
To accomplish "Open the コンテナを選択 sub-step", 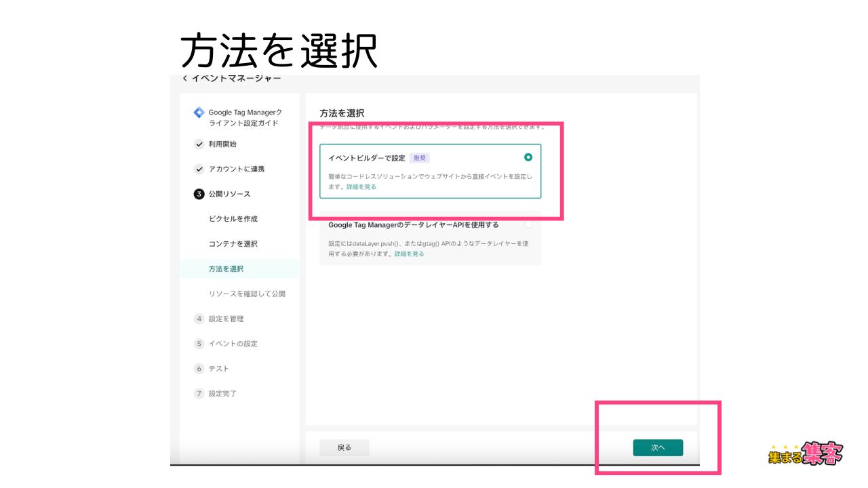I will pyautogui.click(x=233, y=244).
